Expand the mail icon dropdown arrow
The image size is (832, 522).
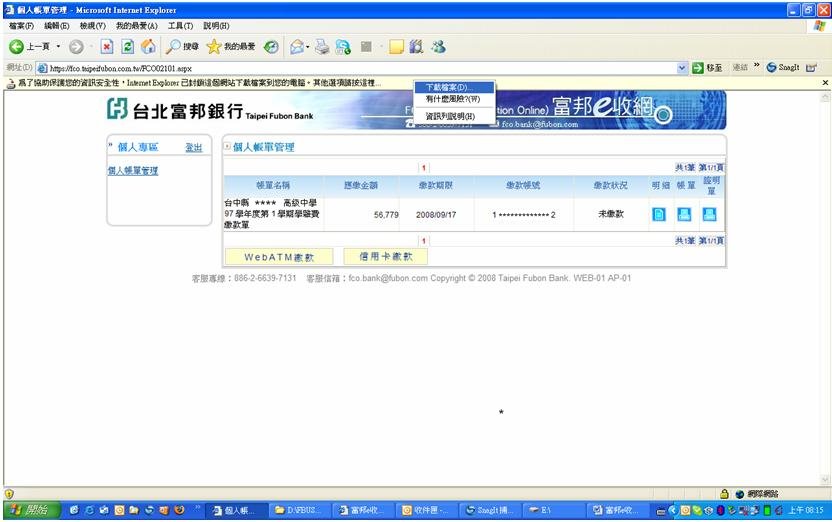point(307,47)
